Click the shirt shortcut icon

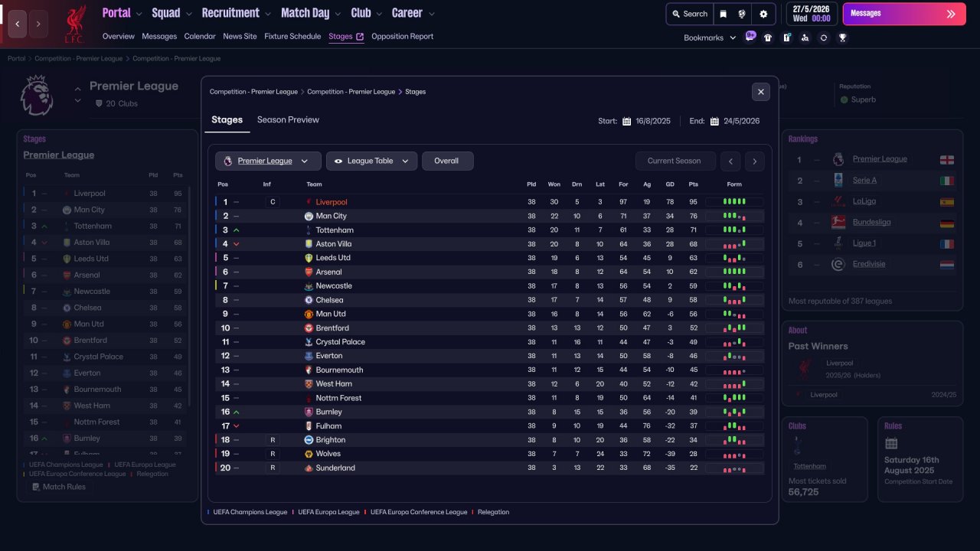pyautogui.click(x=768, y=37)
